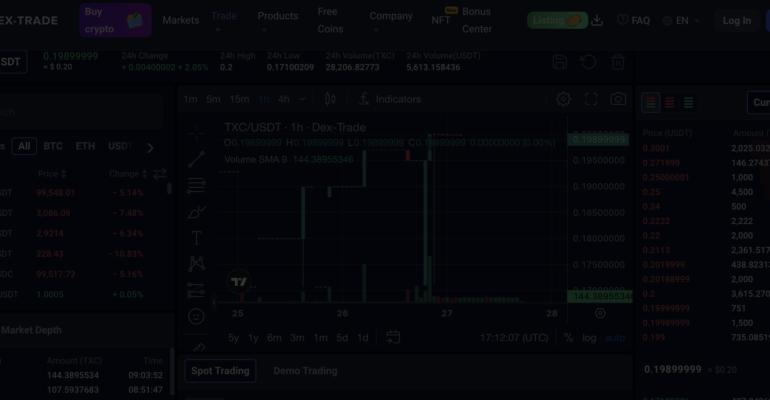The width and height of the screenshot is (770, 400).
Task: Click the green Listing button
Action: [x=557, y=20]
